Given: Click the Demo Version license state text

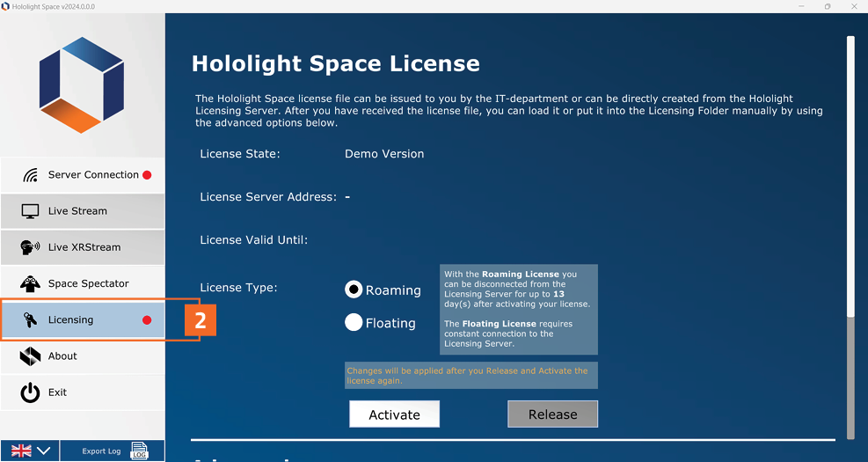Looking at the screenshot, I should 384,154.
